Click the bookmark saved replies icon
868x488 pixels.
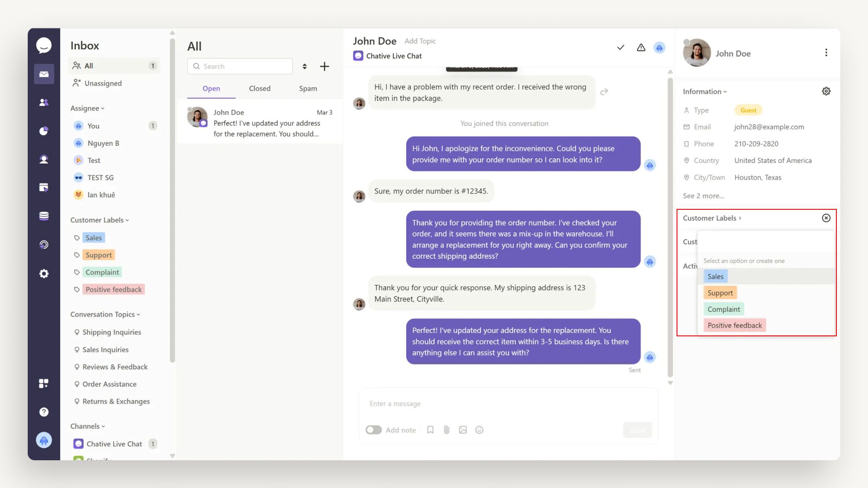click(430, 430)
